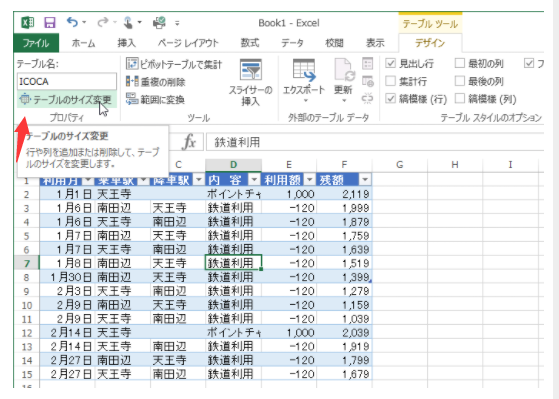
Task: Open the 数式 tab
Action: (250, 43)
